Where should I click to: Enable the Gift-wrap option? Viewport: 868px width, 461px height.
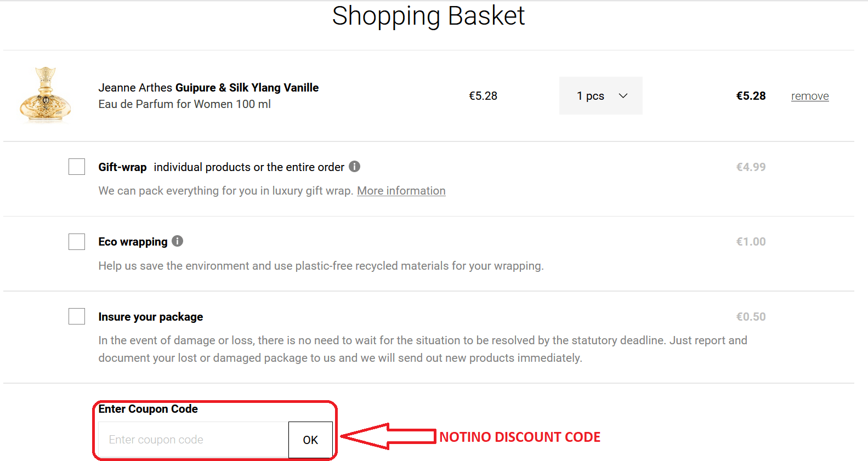76,167
